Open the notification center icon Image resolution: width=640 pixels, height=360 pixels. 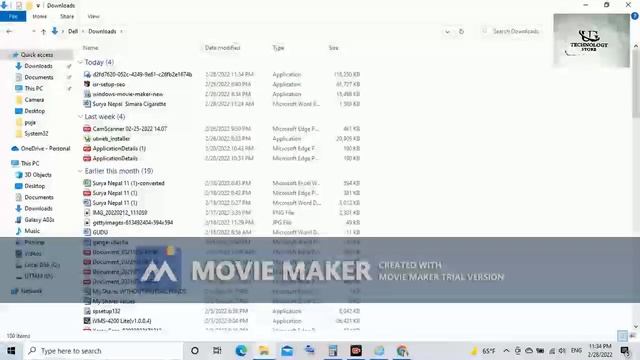click(x=624, y=351)
